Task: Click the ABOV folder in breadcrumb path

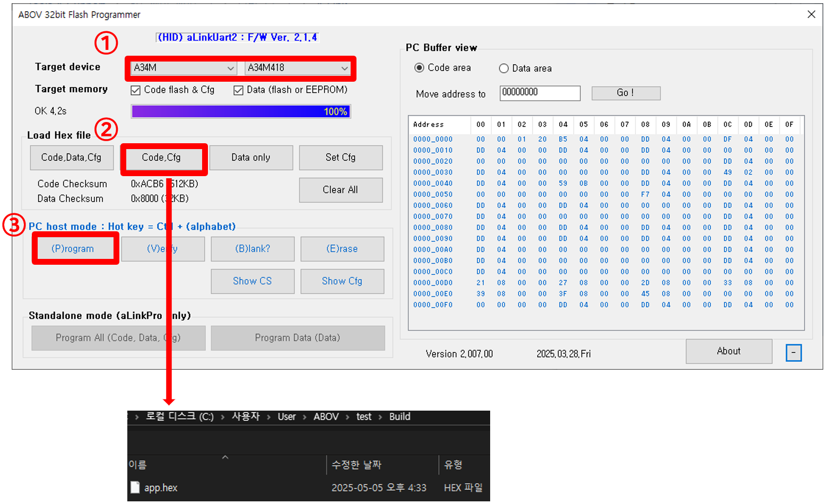Action: tap(326, 417)
